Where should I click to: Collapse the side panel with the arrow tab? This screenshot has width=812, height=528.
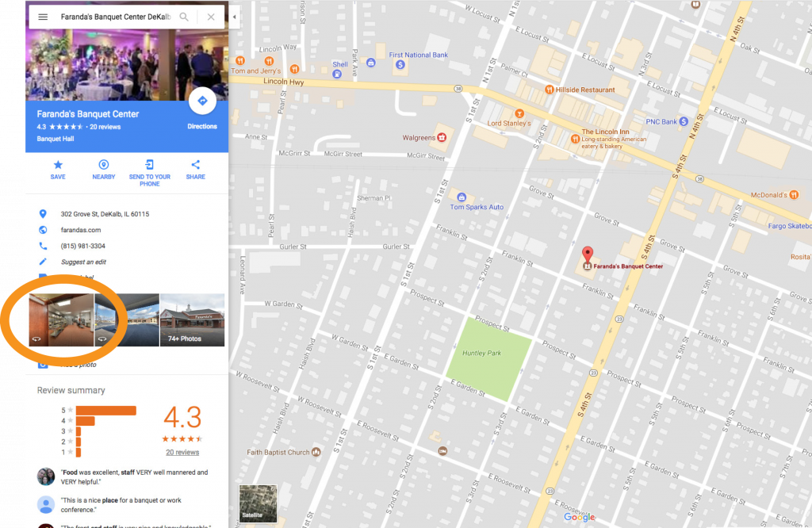[x=234, y=17]
